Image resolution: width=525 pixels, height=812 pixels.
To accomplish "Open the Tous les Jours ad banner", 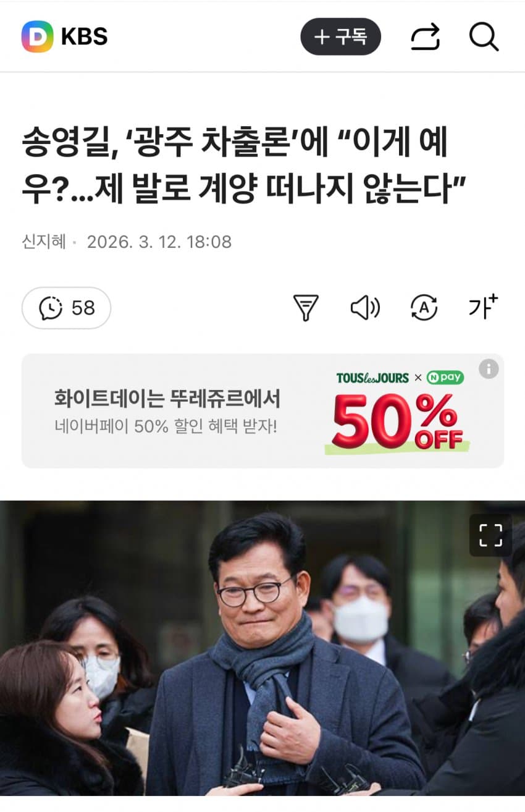I will 262,411.
